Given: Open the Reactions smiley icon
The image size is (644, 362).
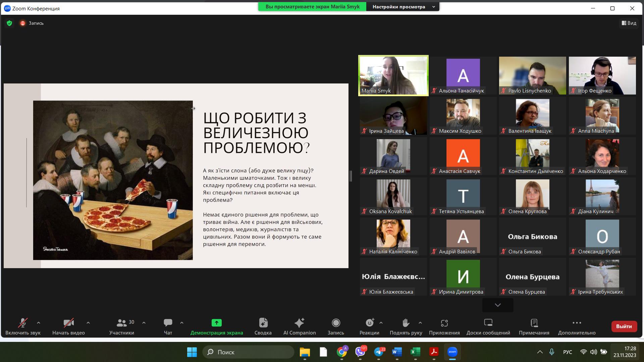Looking at the screenshot, I should pos(369,323).
